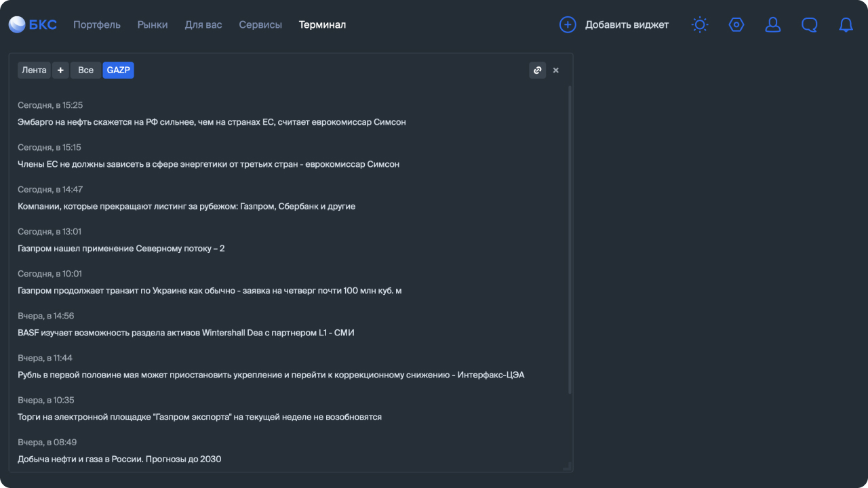Open news about companies ending foreign listing
The width and height of the screenshot is (868, 488).
(x=186, y=207)
